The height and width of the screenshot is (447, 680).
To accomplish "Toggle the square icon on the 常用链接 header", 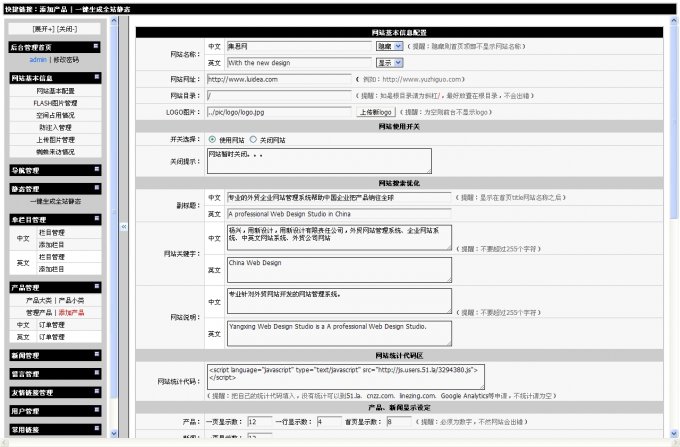I will (x=96, y=428).
